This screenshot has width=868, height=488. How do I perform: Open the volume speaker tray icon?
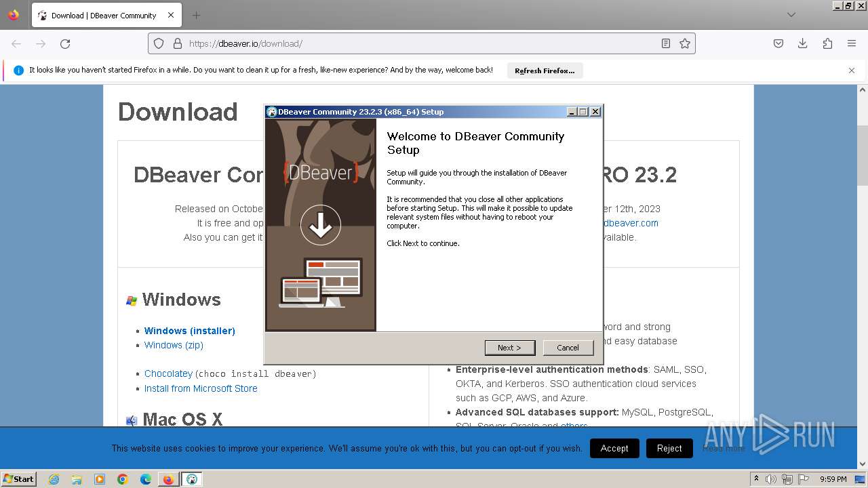click(x=771, y=479)
